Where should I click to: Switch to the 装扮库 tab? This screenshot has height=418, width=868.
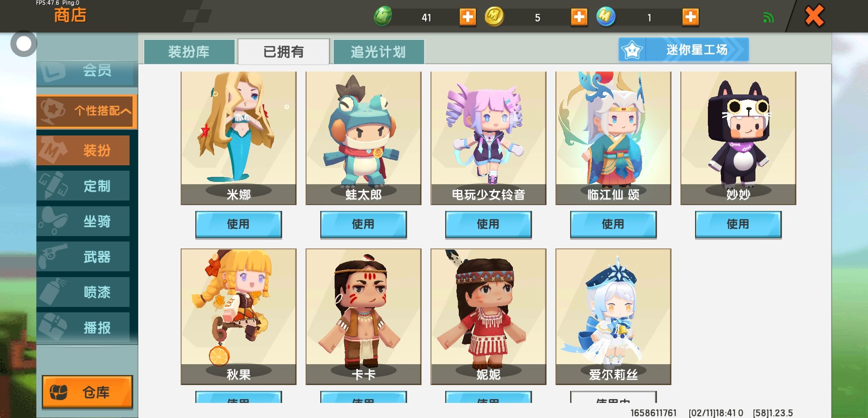(189, 51)
